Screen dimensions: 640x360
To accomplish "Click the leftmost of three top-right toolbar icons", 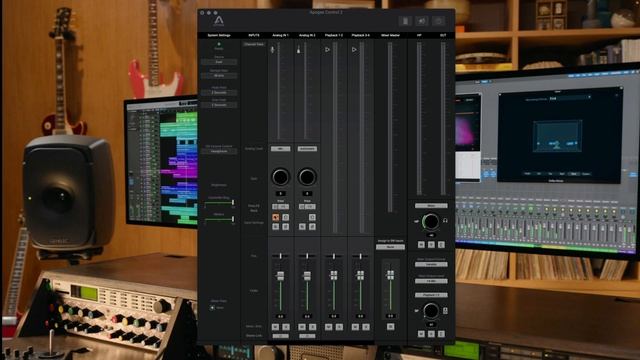I will 405,21.
